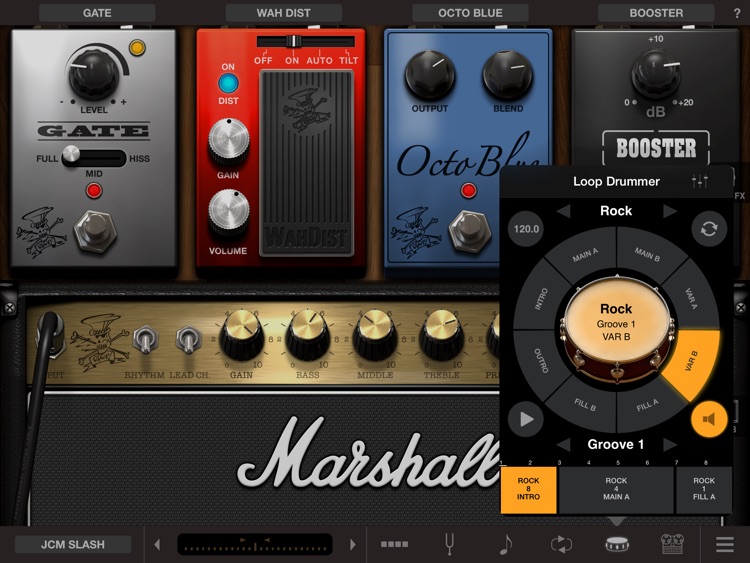750x563 pixels.
Task: Click the WahDist VOLUME knob
Action: tap(229, 213)
